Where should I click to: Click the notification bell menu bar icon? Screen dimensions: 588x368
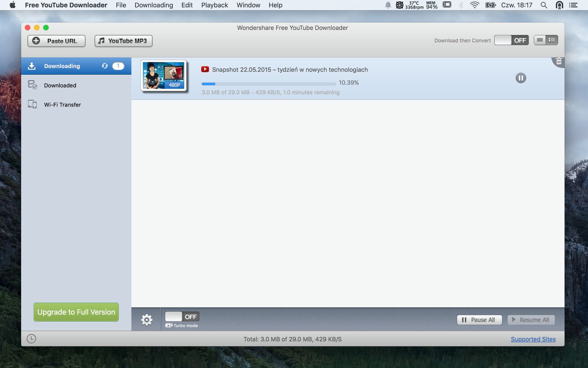click(388, 5)
